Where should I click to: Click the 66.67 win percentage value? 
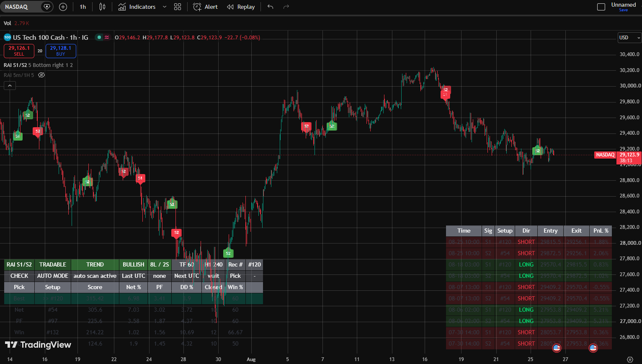pyautogui.click(x=235, y=333)
